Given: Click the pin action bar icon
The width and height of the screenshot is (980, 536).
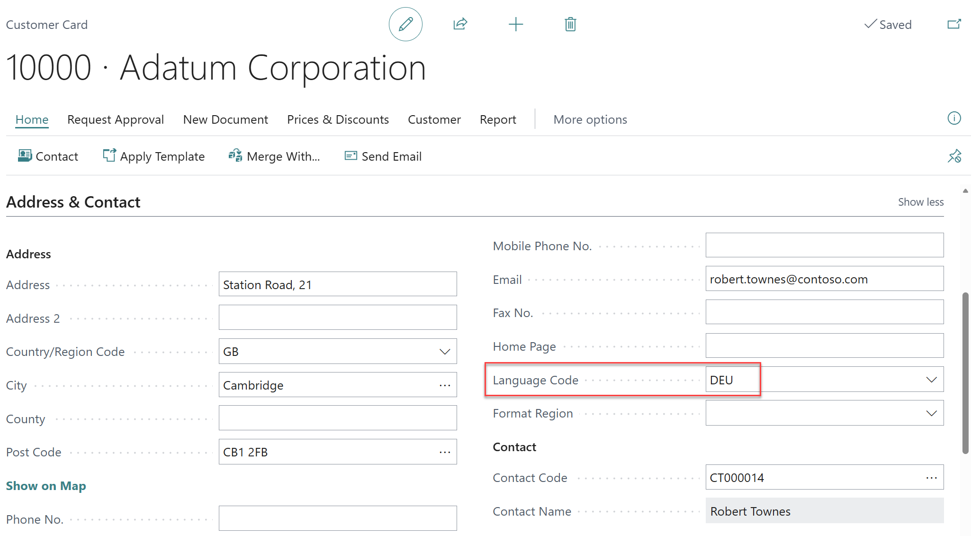Looking at the screenshot, I should coord(954,156).
